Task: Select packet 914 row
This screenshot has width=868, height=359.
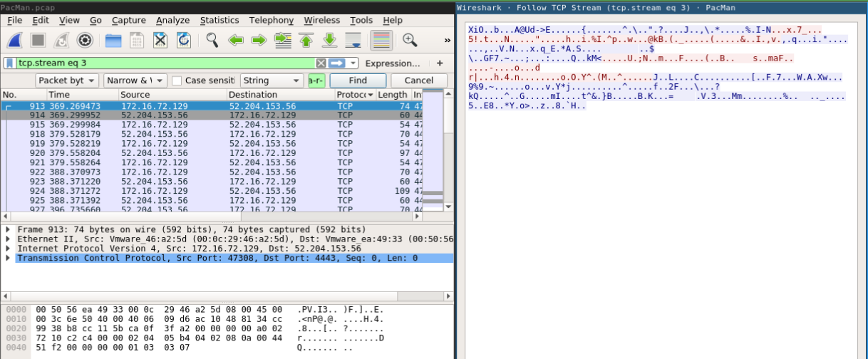Action: click(212, 115)
